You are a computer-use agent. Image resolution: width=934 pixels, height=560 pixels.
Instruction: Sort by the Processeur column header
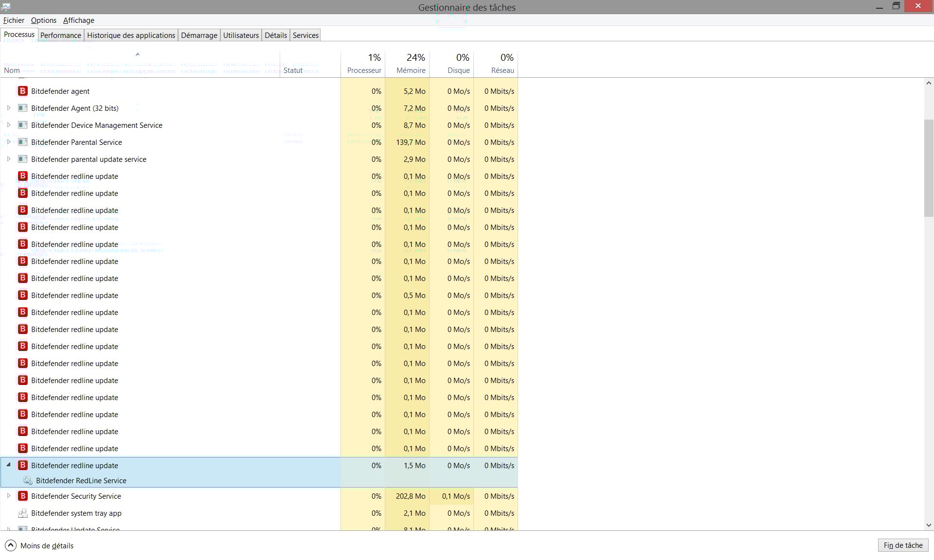363,64
